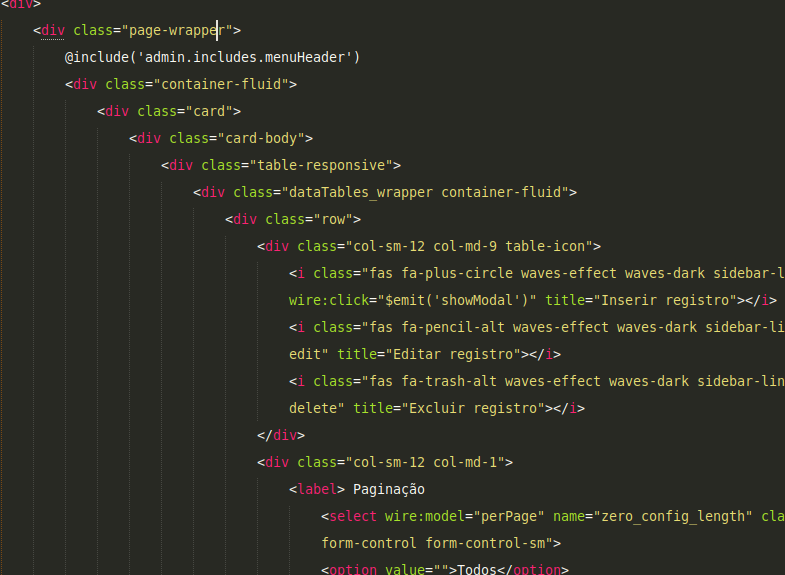Click the 'fa-trash-alt' icon class line
The height and width of the screenshot is (575, 785).
point(537,381)
